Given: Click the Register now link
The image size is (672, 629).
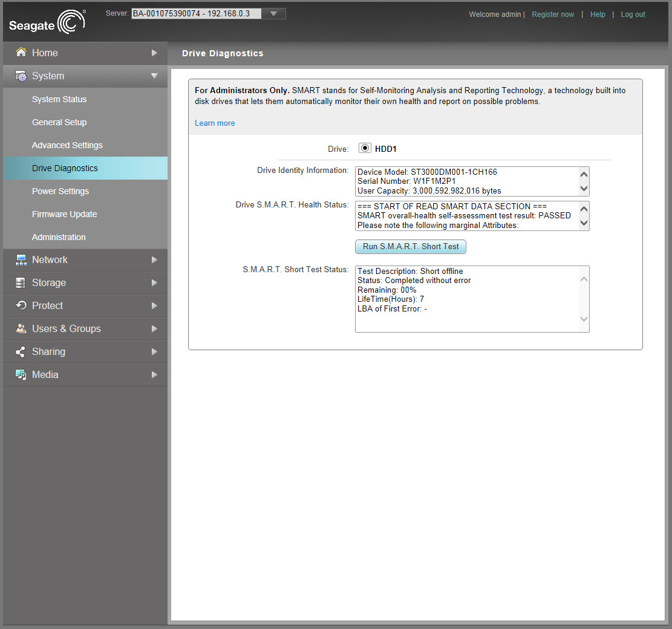Looking at the screenshot, I should coord(553,14).
